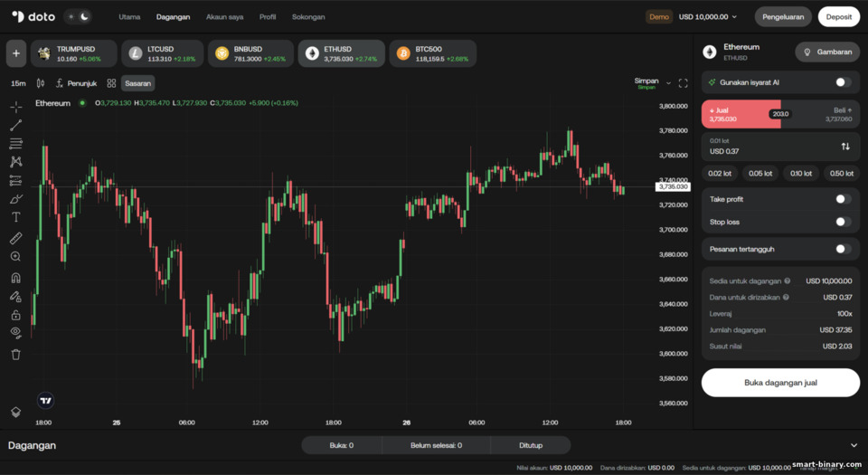Swap lot and USD units arrows icon
The height and width of the screenshot is (475, 868).
[x=845, y=147]
